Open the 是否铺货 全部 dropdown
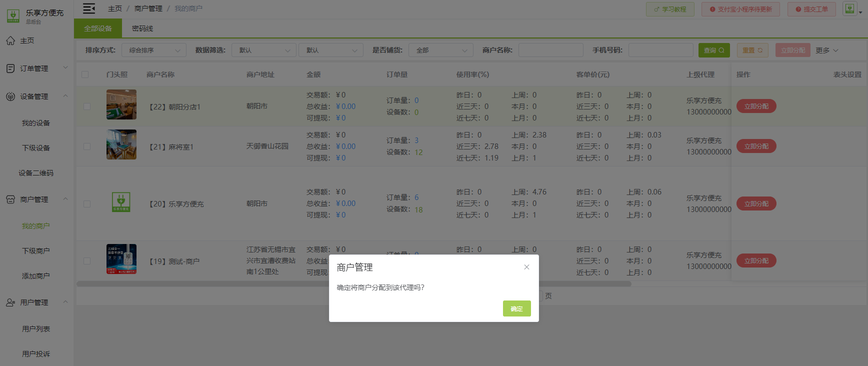 coord(441,50)
